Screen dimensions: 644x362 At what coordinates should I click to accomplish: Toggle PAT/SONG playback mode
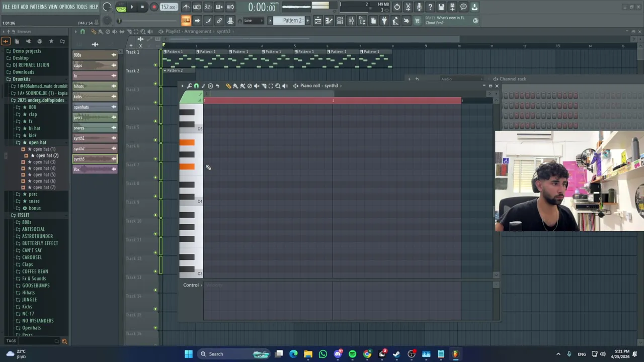point(121,7)
